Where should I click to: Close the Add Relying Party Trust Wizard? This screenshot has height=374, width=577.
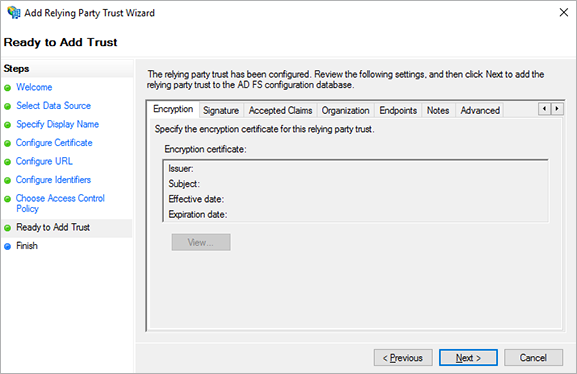click(x=563, y=13)
